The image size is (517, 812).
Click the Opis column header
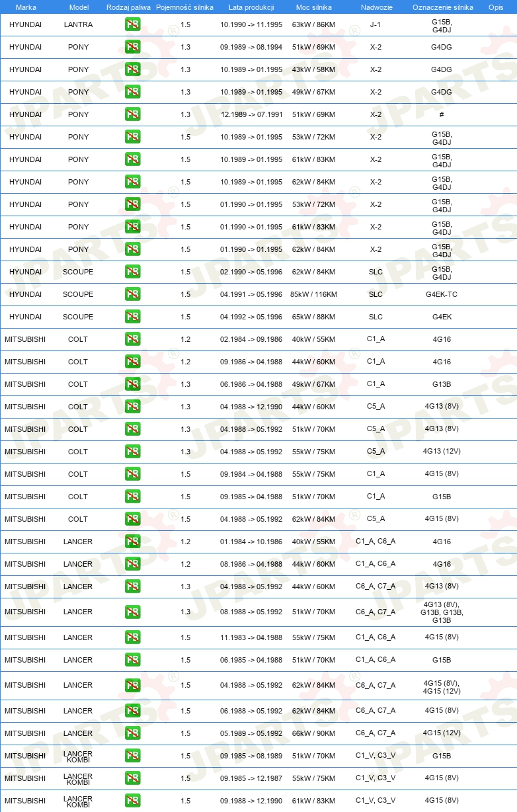point(496,7)
